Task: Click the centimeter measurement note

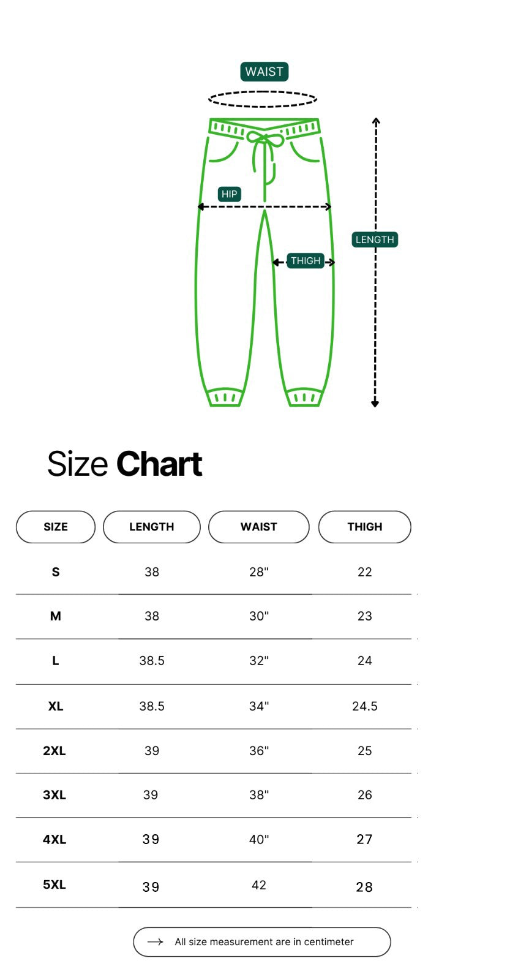Action: pos(264,942)
